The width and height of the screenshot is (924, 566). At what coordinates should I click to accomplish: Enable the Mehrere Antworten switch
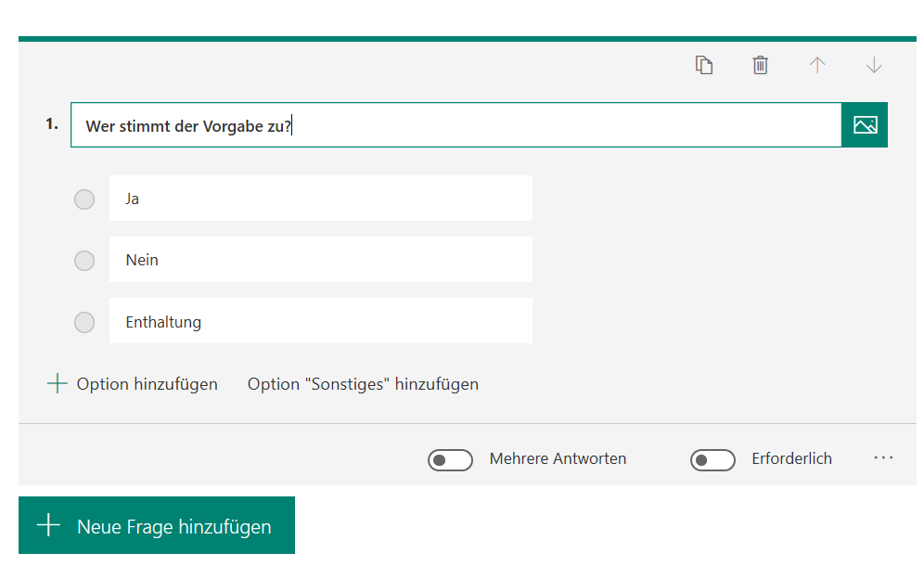[x=450, y=460]
